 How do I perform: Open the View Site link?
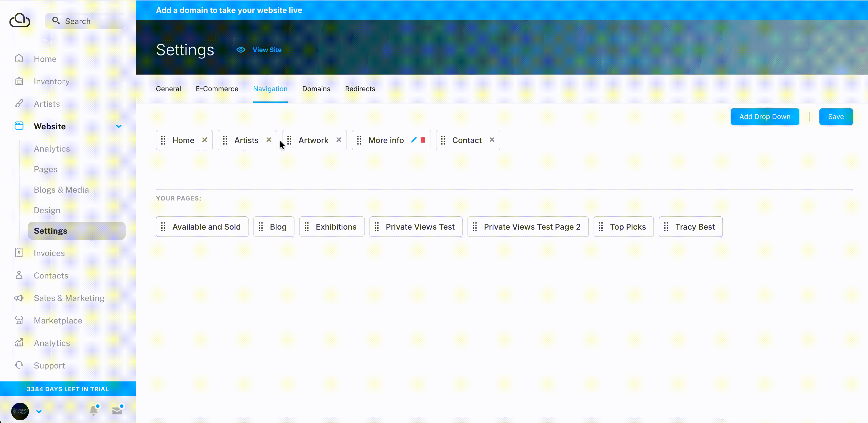coord(267,50)
